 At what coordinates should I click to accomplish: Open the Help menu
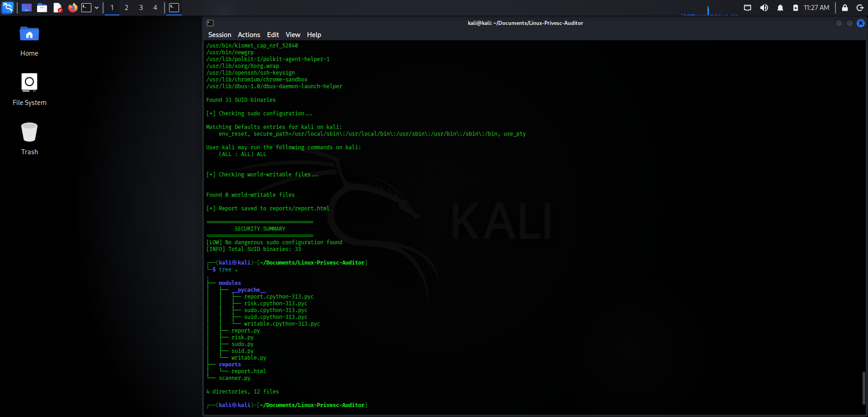[x=314, y=35]
